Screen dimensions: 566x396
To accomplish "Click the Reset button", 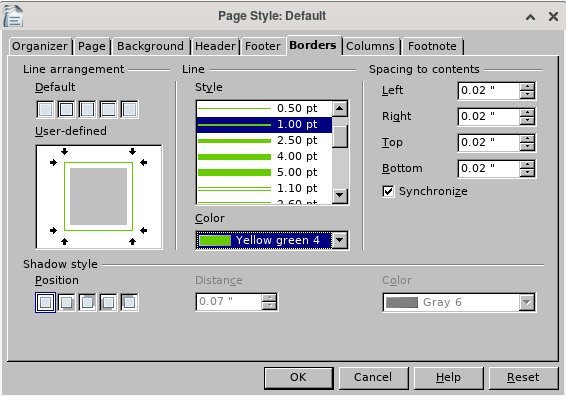I will [523, 378].
